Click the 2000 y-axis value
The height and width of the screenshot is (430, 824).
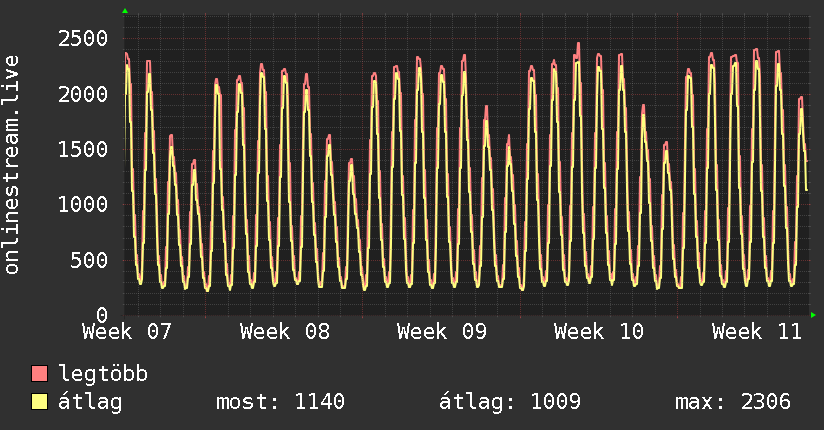[83, 95]
